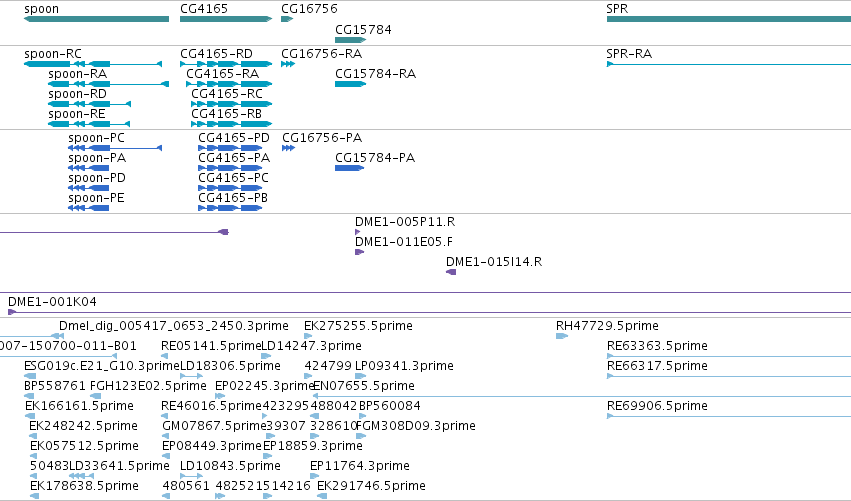Click EST FGM308D09.3prime label
This screenshot has width=851, height=501.
click(x=416, y=427)
